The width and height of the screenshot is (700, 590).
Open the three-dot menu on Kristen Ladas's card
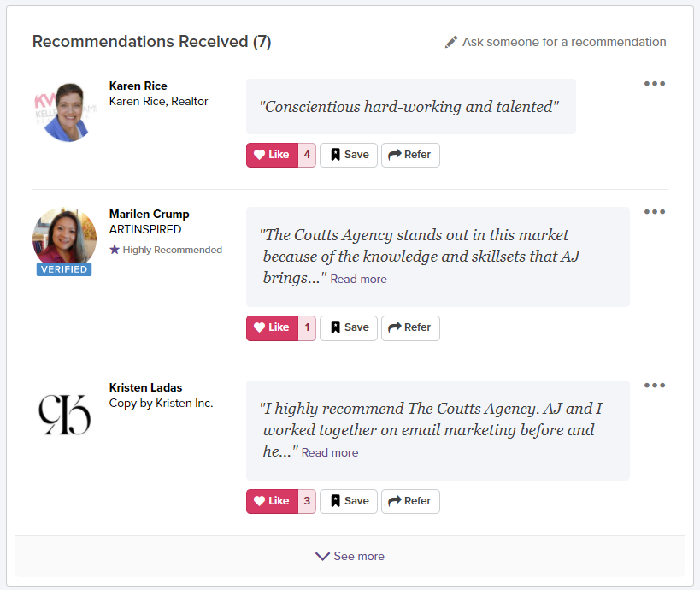coord(654,385)
